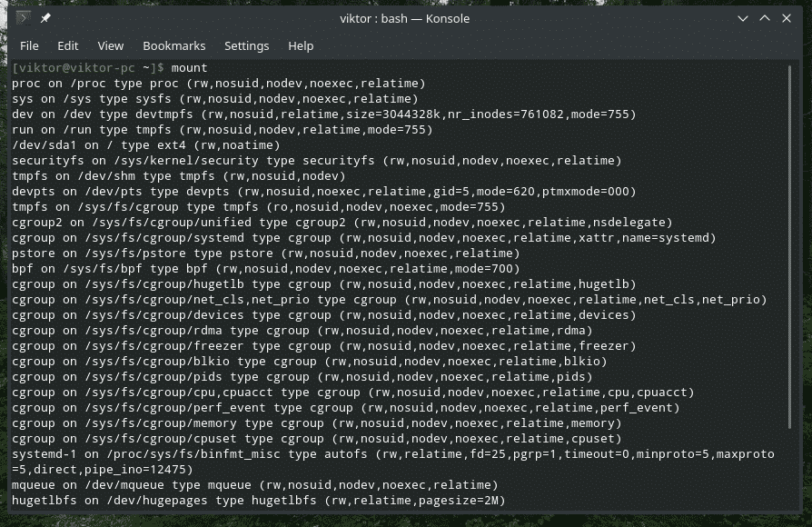Click the cgroup systemd line with xattr

click(x=363, y=238)
